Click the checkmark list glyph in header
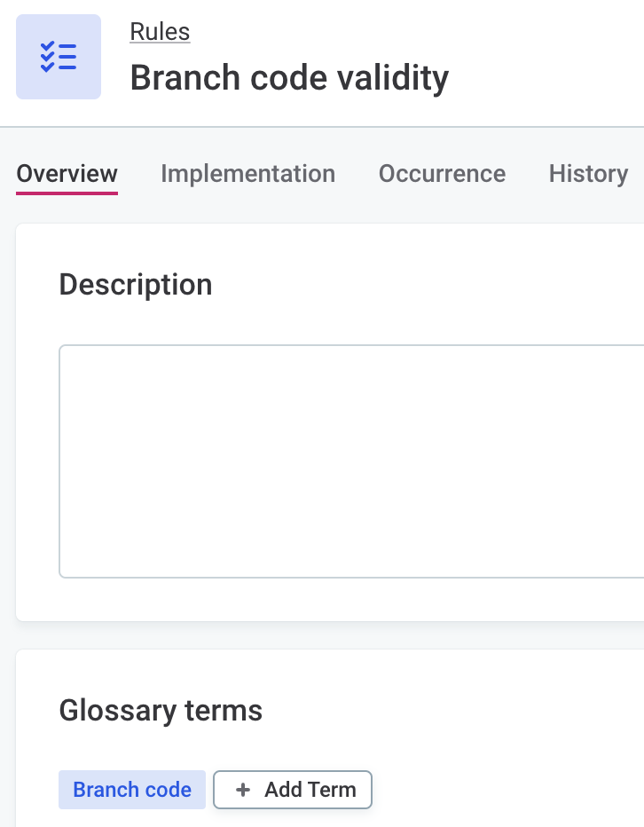The height and width of the screenshot is (827, 644). [59, 57]
